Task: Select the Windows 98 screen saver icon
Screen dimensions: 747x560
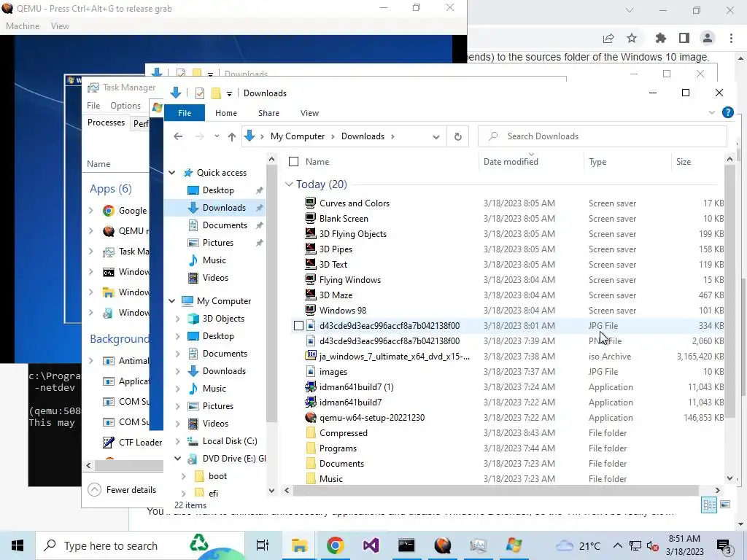Action: click(311, 311)
